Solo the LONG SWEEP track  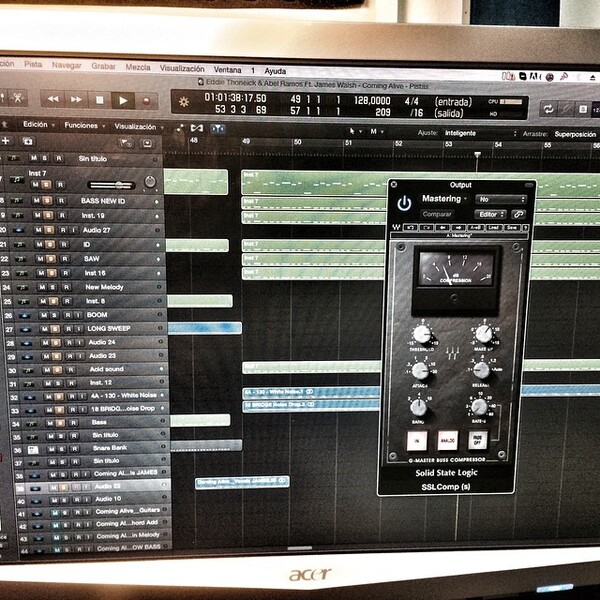click(x=55, y=329)
